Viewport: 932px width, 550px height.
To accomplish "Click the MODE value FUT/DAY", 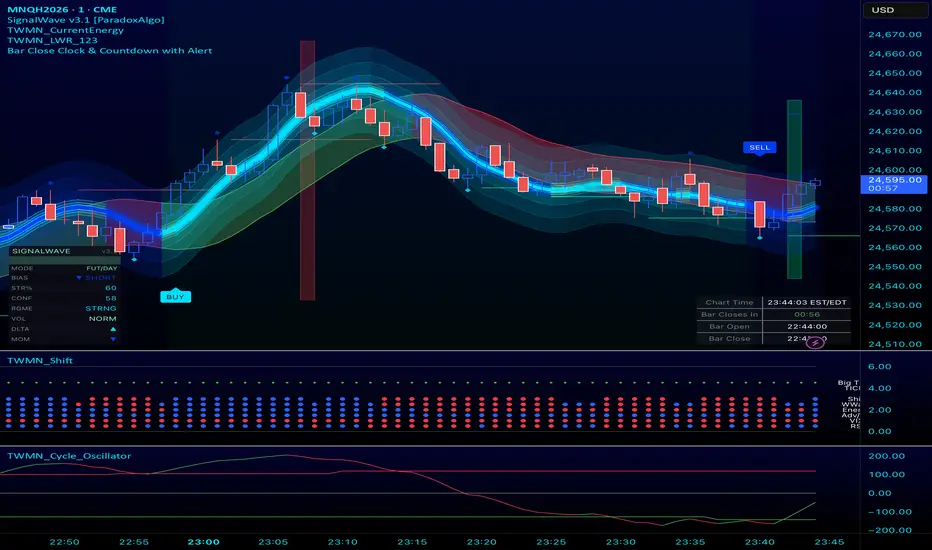I will coord(102,268).
